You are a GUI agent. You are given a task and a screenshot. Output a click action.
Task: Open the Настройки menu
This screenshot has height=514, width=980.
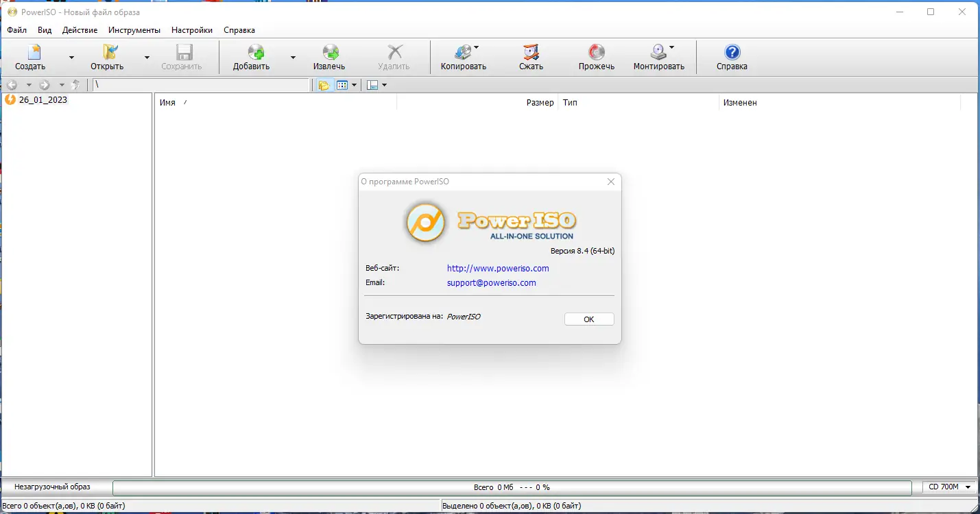(x=192, y=30)
